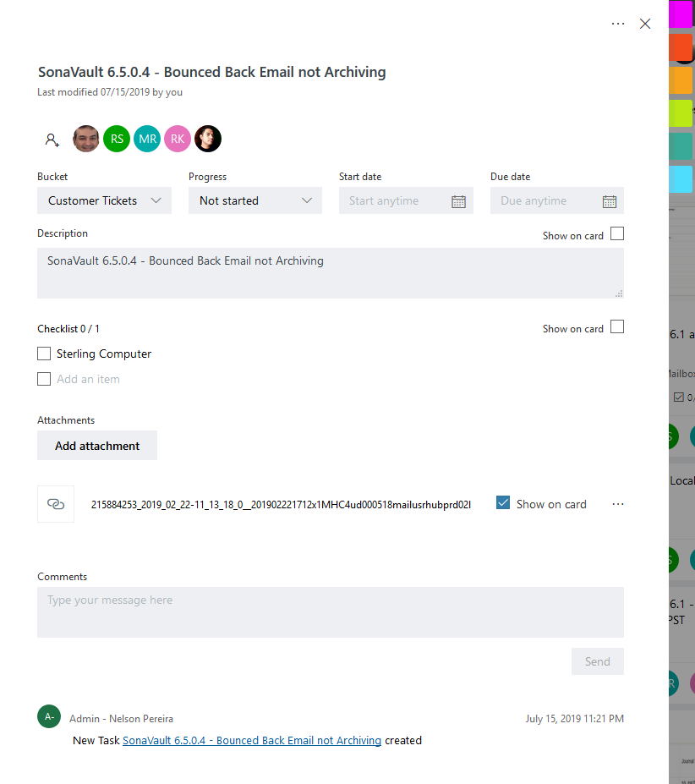
Task: Click the MR member avatar
Action: [x=146, y=139]
